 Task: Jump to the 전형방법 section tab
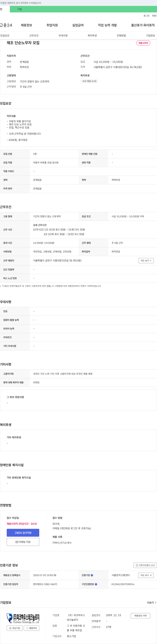tap(121, 36)
